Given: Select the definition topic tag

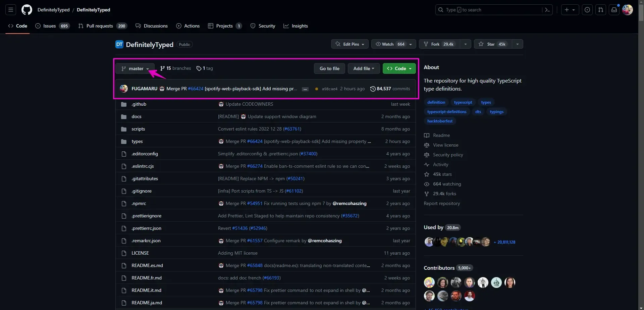Looking at the screenshot, I should (436, 102).
